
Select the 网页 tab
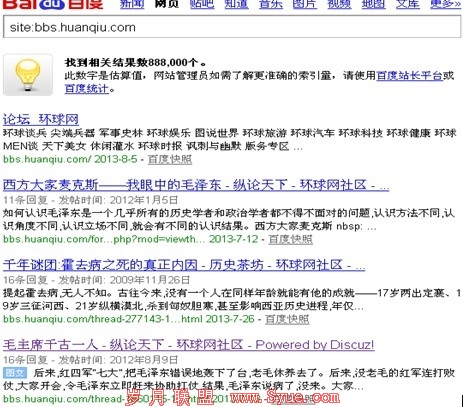[x=167, y=4]
